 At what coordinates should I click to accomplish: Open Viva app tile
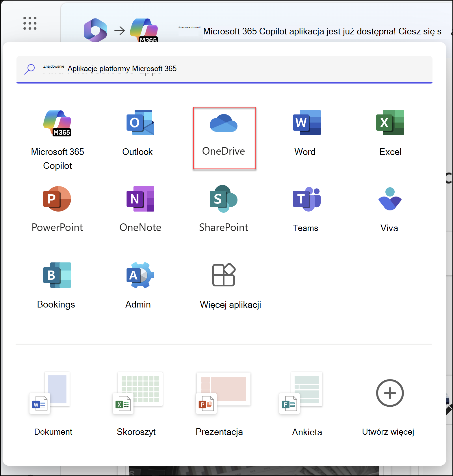pyautogui.click(x=390, y=209)
